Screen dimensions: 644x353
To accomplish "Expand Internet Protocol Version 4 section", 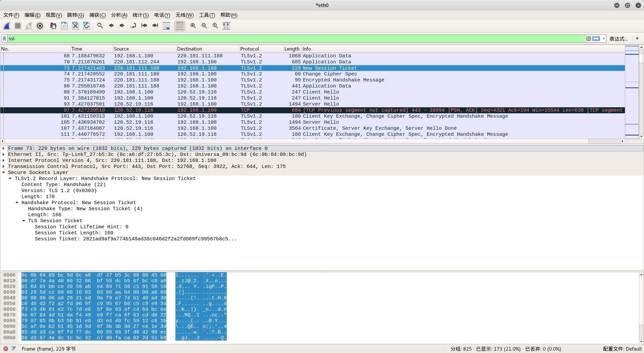I will click(x=3, y=161).
